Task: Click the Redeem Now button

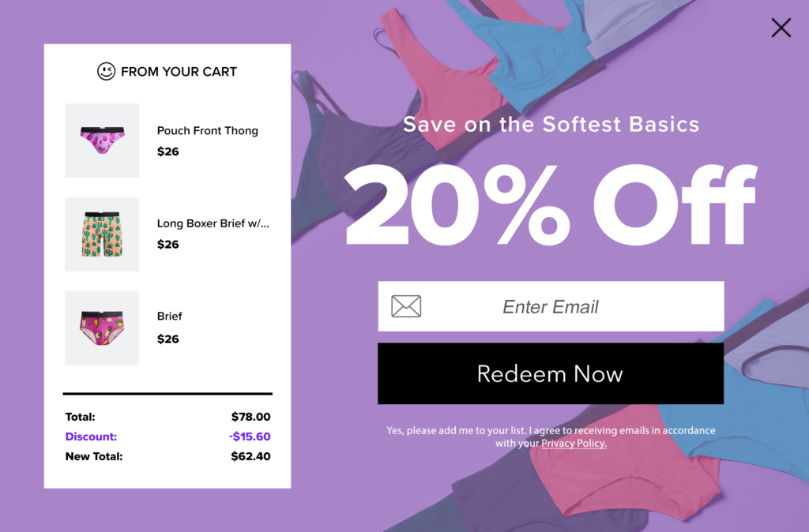Action: click(551, 373)
